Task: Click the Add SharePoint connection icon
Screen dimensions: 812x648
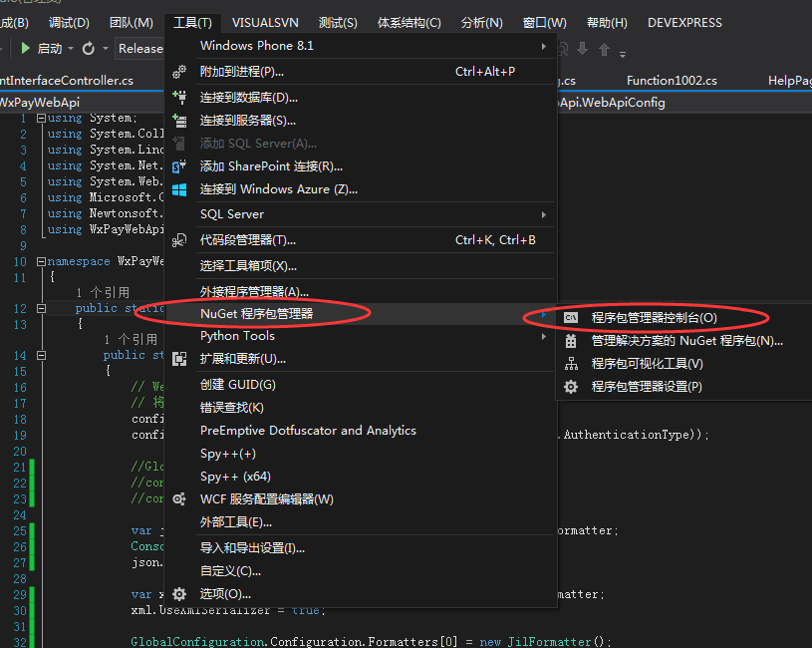Action: pos(179,166)
